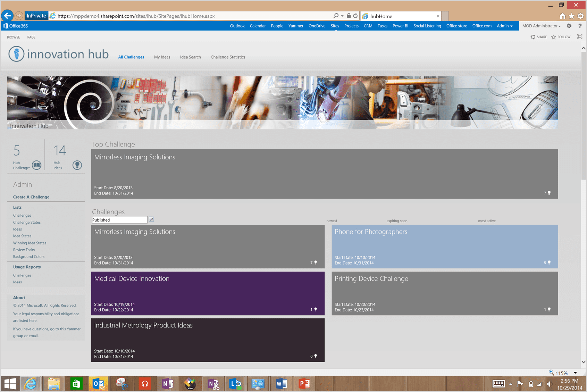Open the MOD Administrator account dropdown
The image size is (587, 392).
tap(541, 26)
